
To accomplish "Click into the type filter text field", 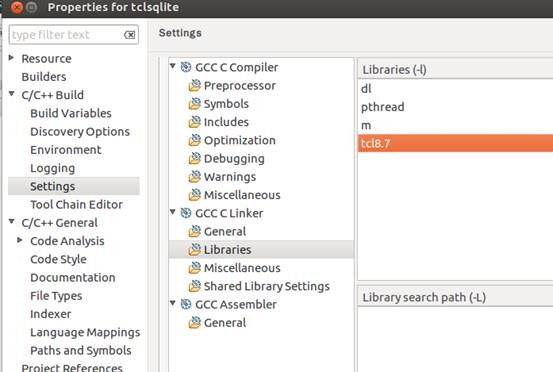I will [x=66, y=35].
